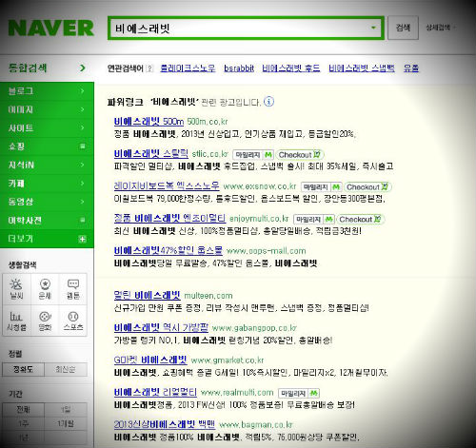Open the 비에스래빗 리얼멀티 ad link
Viewport: 476px width, 448px height.
[155, 393]
